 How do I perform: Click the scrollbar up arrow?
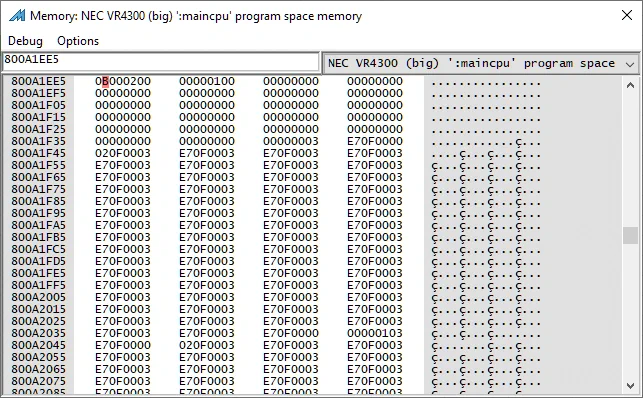pos(630,85)
